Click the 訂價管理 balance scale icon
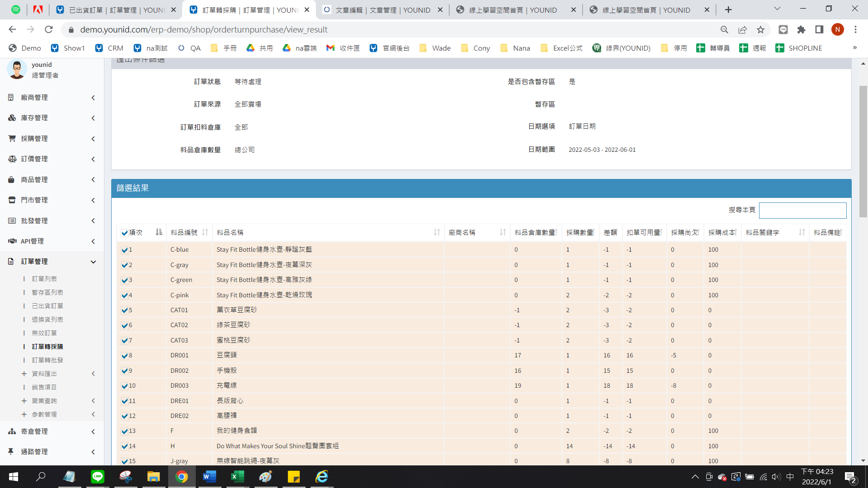The height and width of the screenshot is (488, 868). pos(12,159)
